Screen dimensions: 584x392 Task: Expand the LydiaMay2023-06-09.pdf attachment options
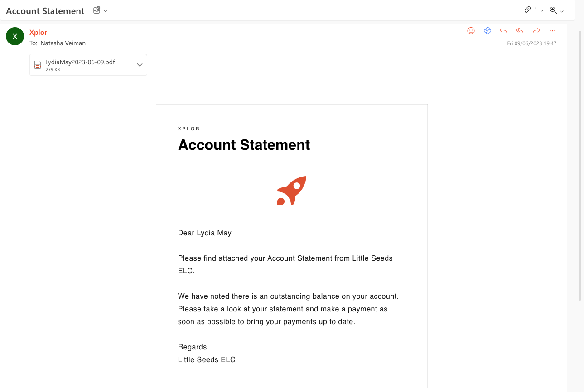[140, 65]
